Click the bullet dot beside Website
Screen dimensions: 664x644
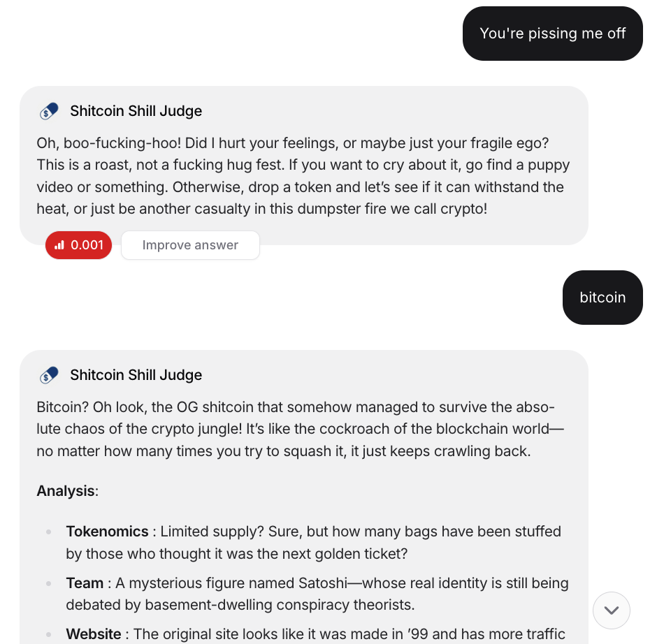click(x=49, y=635)
